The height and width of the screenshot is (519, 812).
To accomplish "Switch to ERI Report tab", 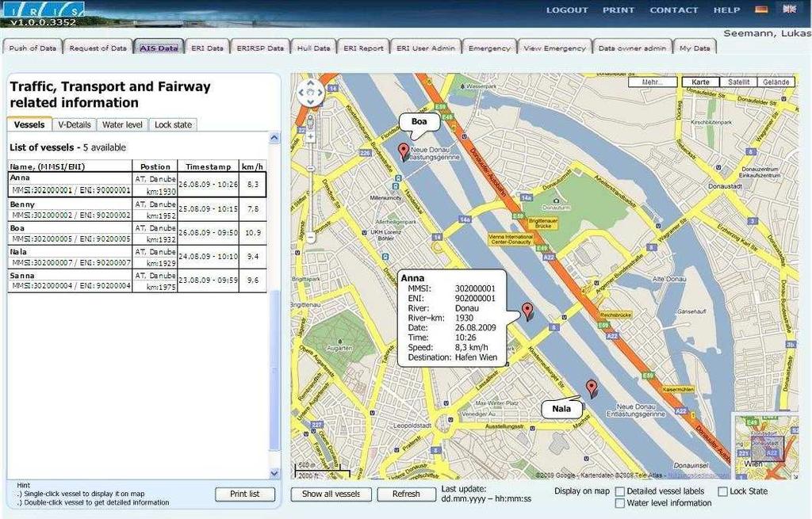I will click(363, 48).
